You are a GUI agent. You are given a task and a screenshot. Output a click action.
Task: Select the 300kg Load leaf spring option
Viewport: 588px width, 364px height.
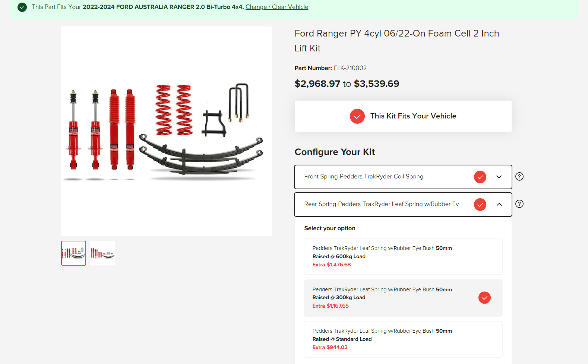point(403,298)
